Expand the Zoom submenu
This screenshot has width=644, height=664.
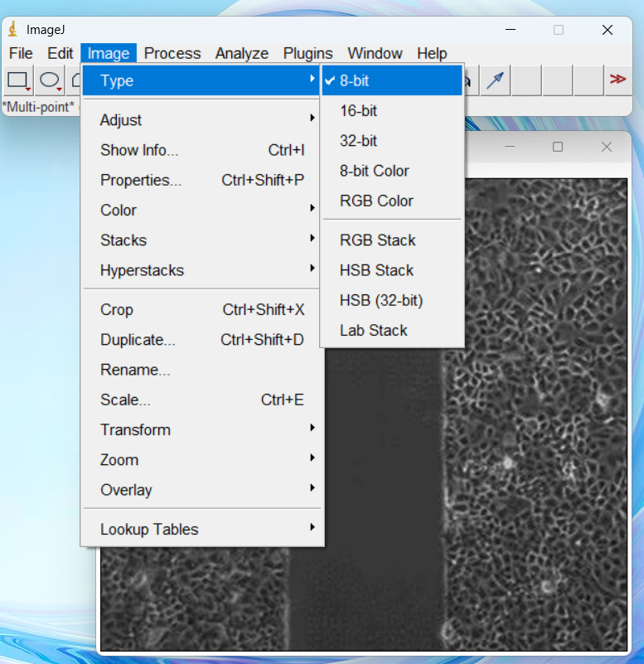pyautogui.click(x=201, y=460)
